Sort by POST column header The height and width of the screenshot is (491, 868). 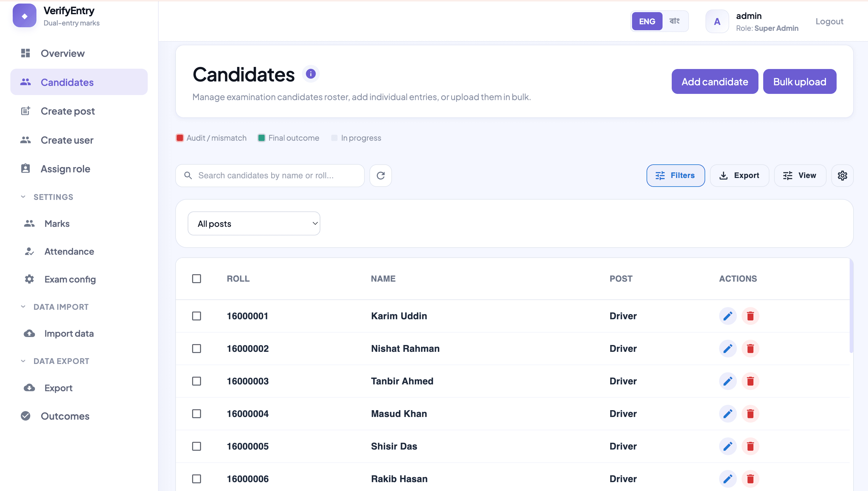(x=621, y=279)
